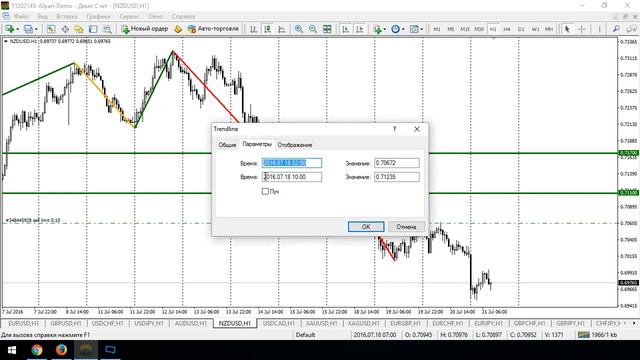Viewport: 640px width, 360px height.
Task: Open the Strategy Tester icon
Action: [x=107, y=29]
